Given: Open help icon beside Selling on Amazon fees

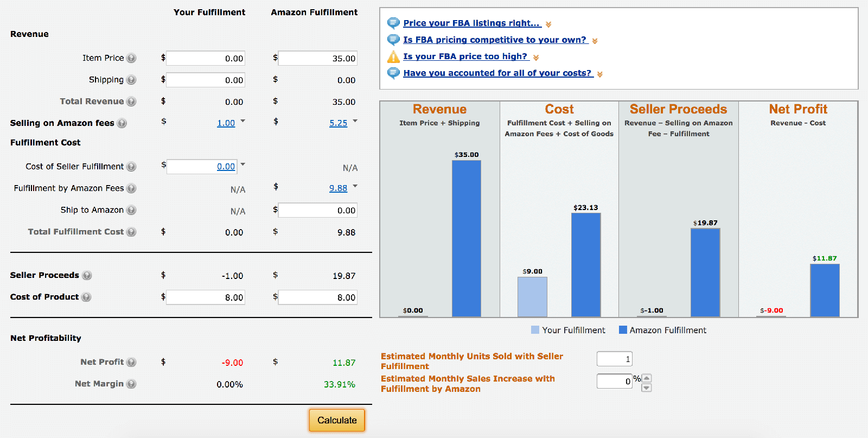Looking at the screenshot, I should click(x=122, y=123).
